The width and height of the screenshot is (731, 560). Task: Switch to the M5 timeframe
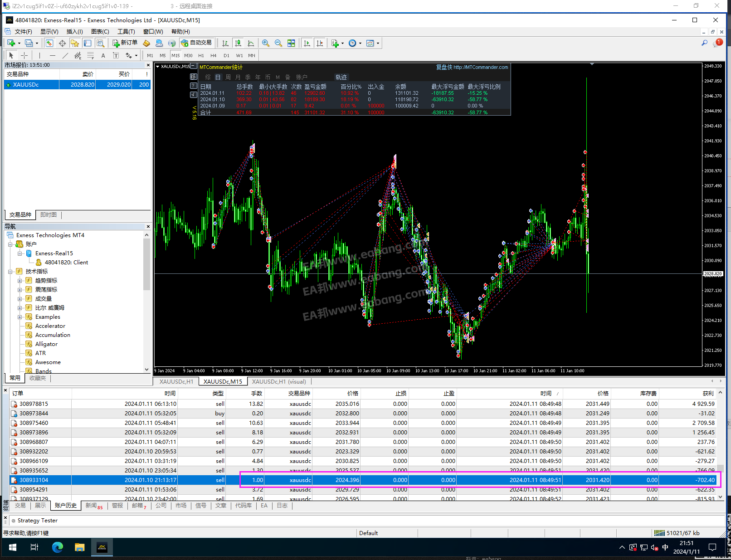[x=163, y=55]
